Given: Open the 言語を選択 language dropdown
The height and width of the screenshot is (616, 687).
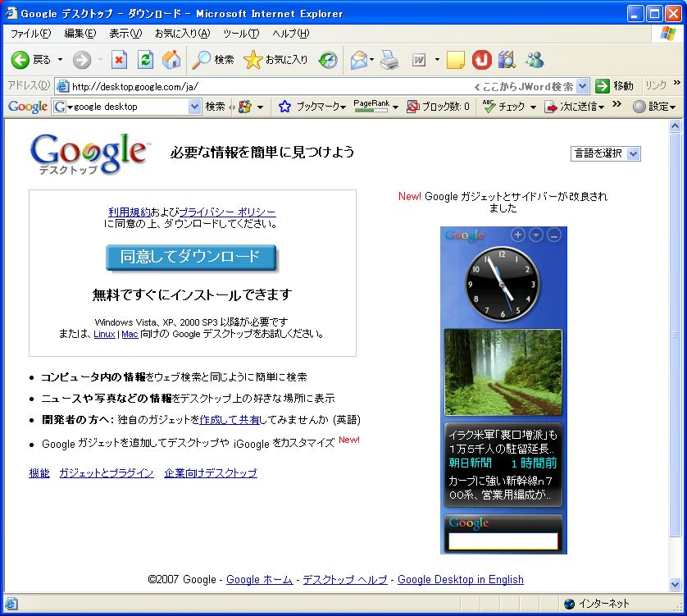Looking at the screenshot, I should (605, 153).
